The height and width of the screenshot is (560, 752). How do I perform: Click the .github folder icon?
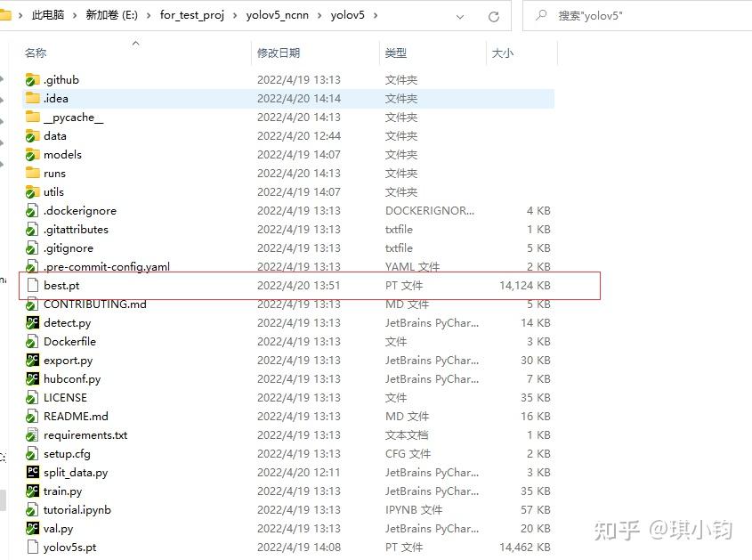pyautogui.click(x=33, y=79)
